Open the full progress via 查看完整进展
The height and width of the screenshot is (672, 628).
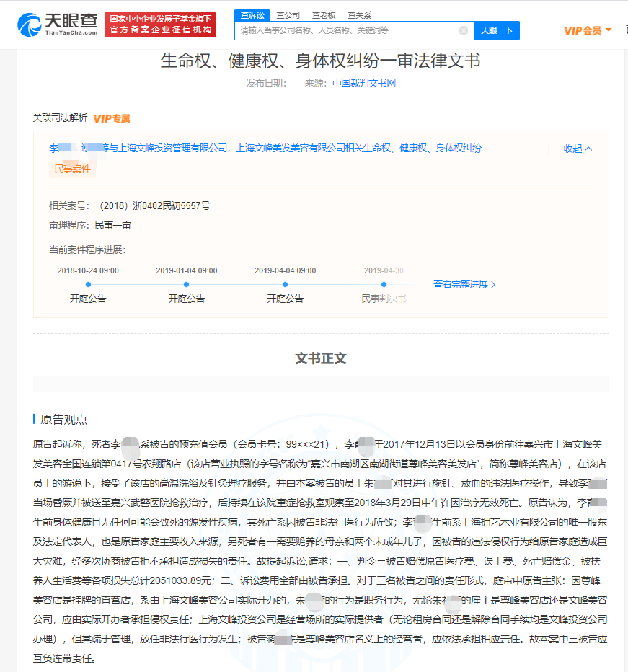tap(460, 284)
